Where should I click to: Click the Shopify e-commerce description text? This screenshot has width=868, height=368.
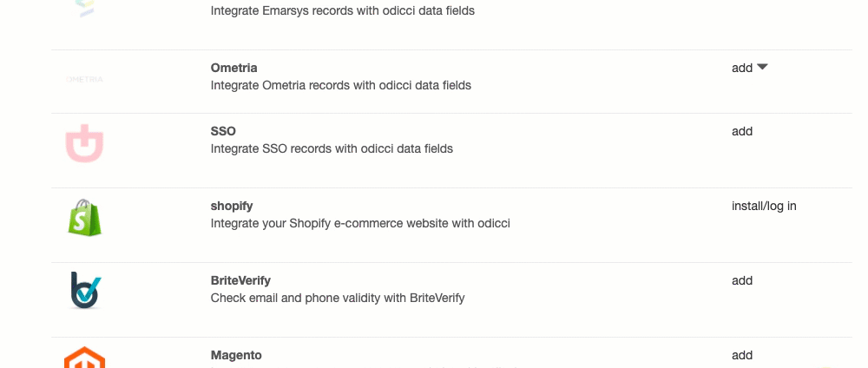pos(360,223)
